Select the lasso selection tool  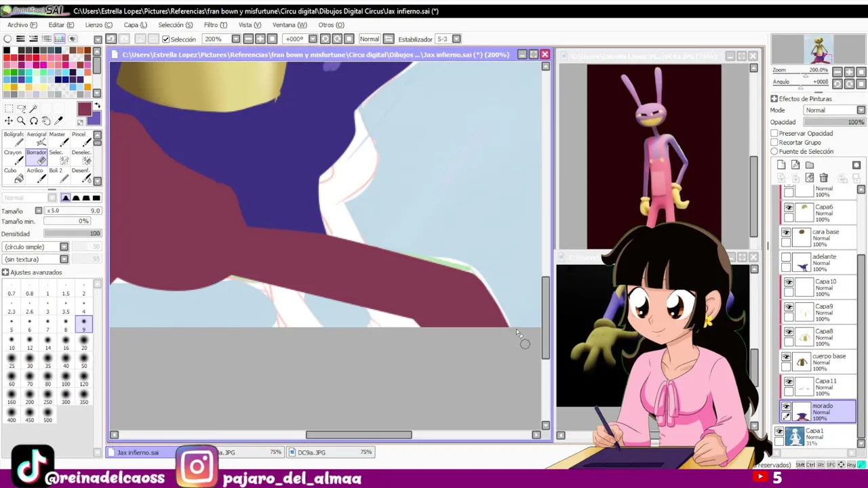point(21,108)
